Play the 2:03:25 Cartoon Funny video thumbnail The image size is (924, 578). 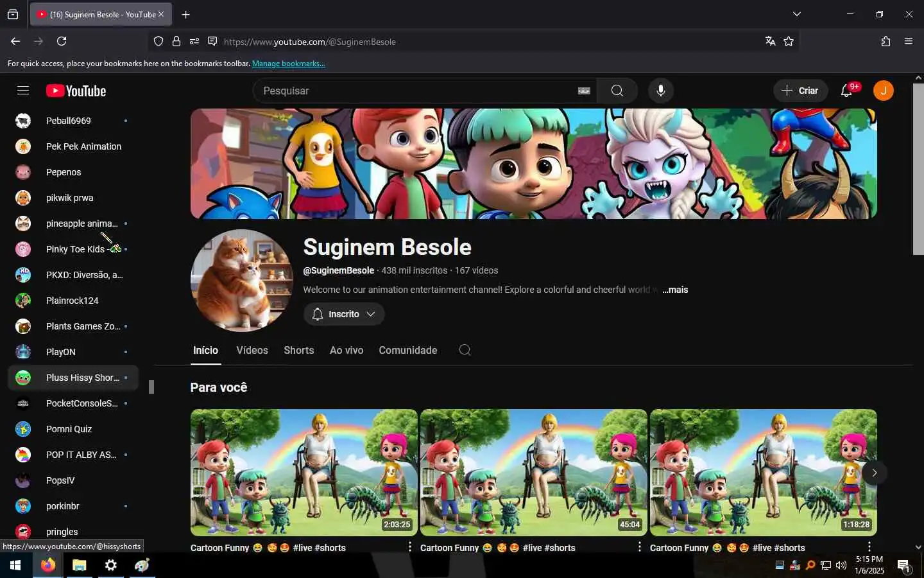[x=304, y=473]
